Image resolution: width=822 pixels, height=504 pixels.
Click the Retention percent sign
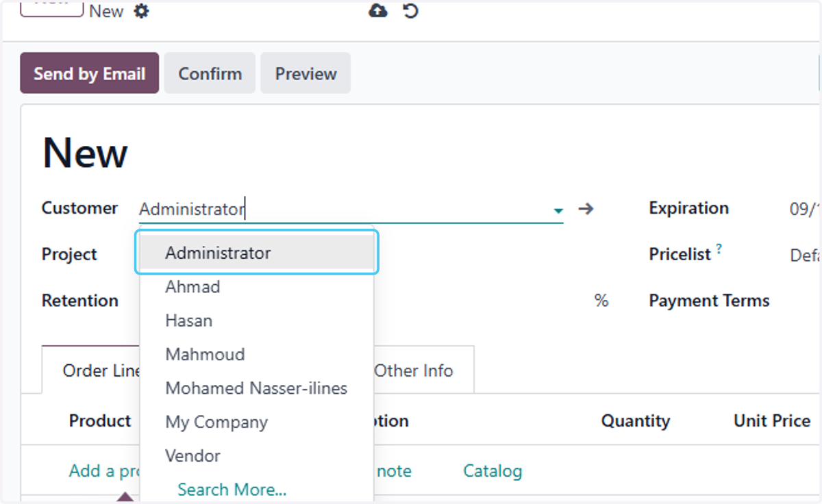point(601,301)
